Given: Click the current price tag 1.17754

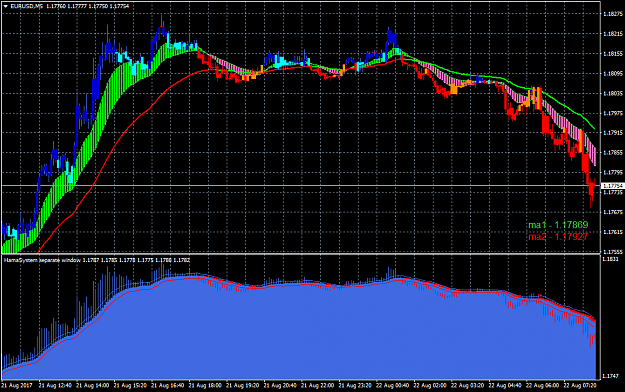Looking at the screenshot, I should pos(613,186).
